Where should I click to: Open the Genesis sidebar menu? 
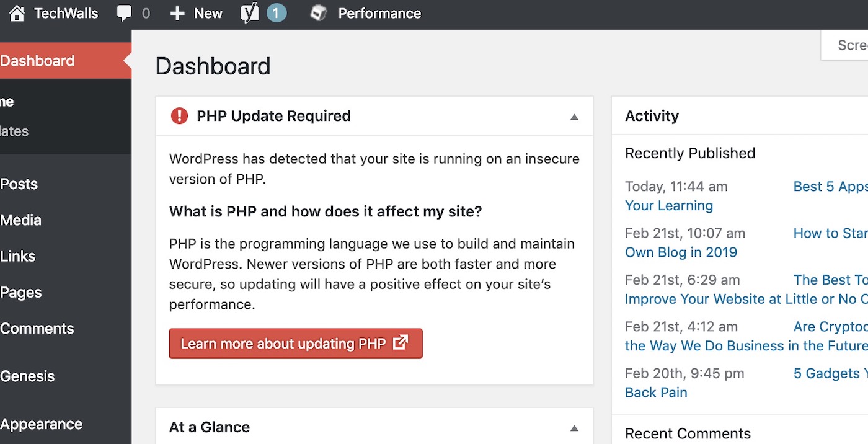tap(27, 376)
